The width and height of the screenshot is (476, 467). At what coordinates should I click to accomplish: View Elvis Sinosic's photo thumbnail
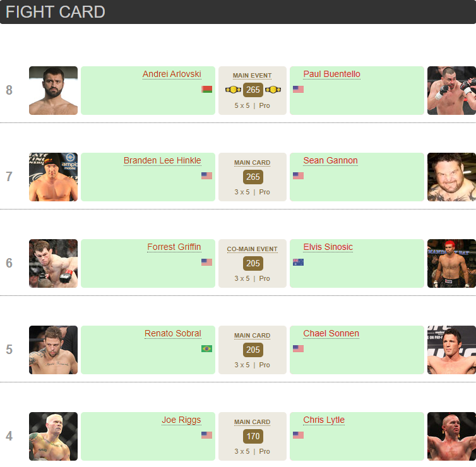point(451,263)
